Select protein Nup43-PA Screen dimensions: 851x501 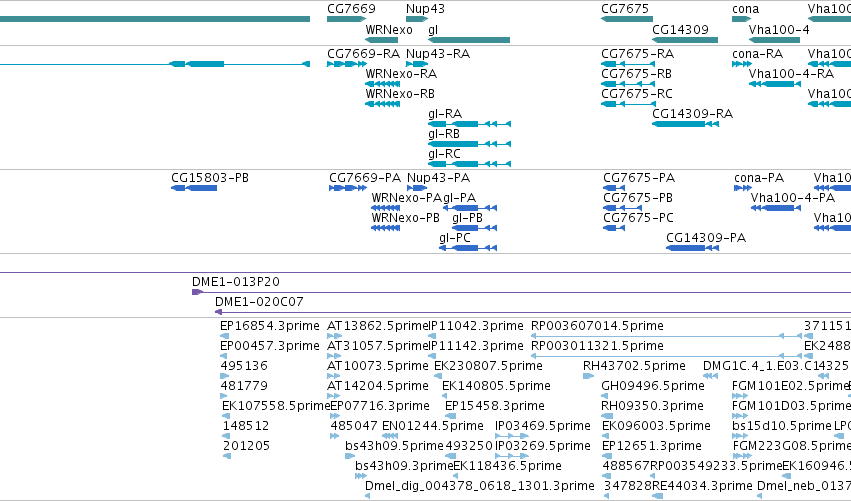439,178
